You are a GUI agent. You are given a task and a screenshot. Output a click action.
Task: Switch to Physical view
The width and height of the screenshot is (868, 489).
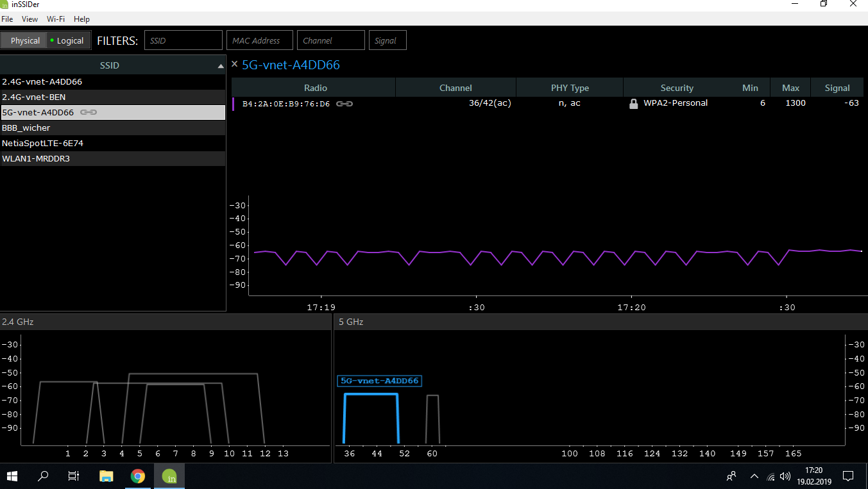point(25,40)
